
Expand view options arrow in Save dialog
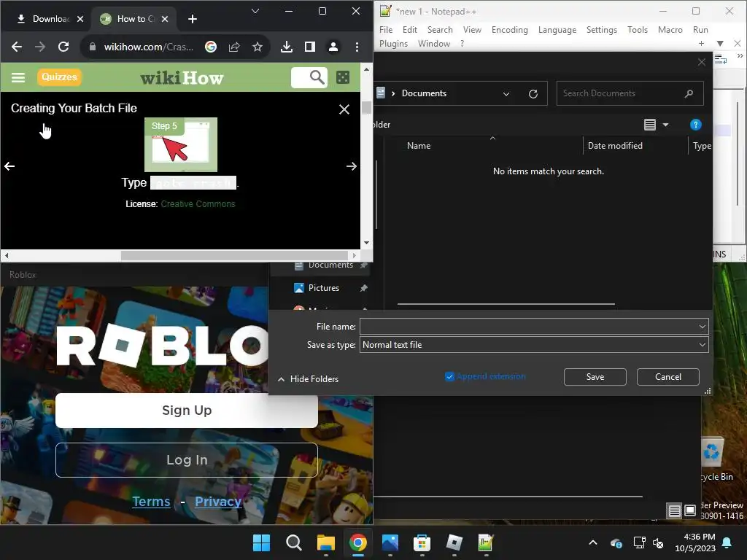point(665,125)
